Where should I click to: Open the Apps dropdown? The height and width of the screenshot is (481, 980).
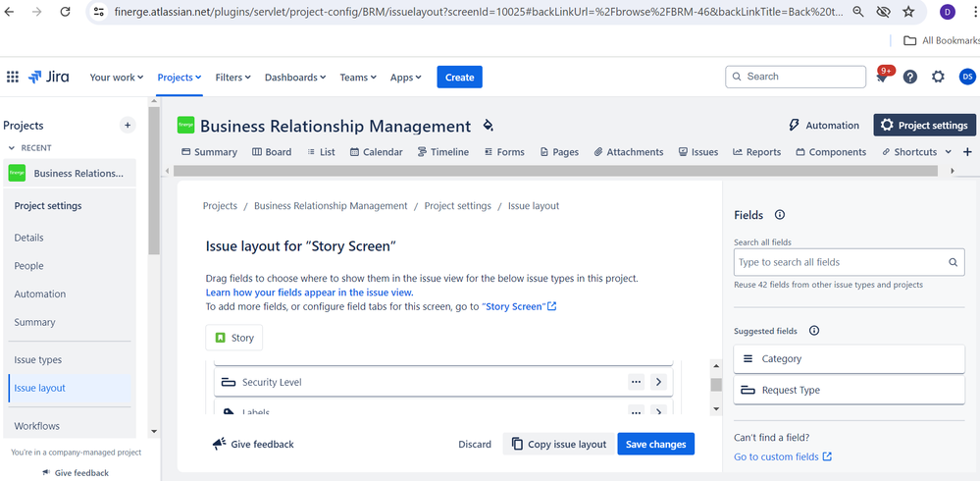pyautogui.click(x=405, y=77)
